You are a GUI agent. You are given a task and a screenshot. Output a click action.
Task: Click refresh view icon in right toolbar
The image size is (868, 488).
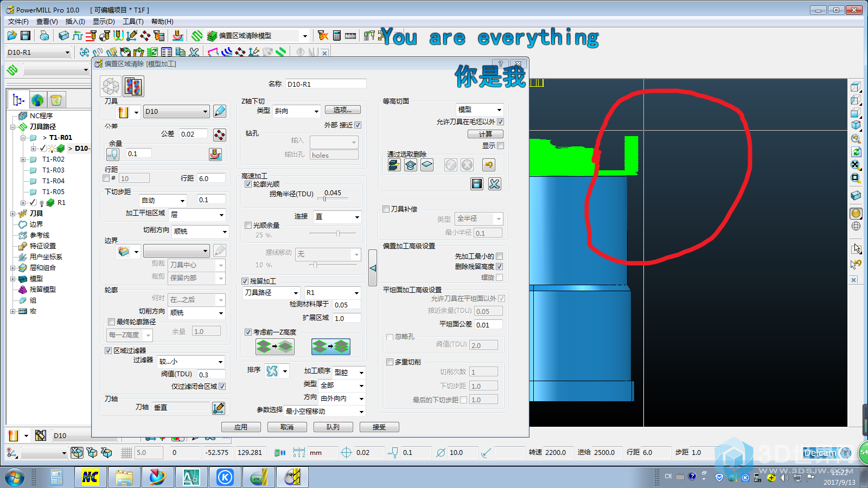(856, 152)
